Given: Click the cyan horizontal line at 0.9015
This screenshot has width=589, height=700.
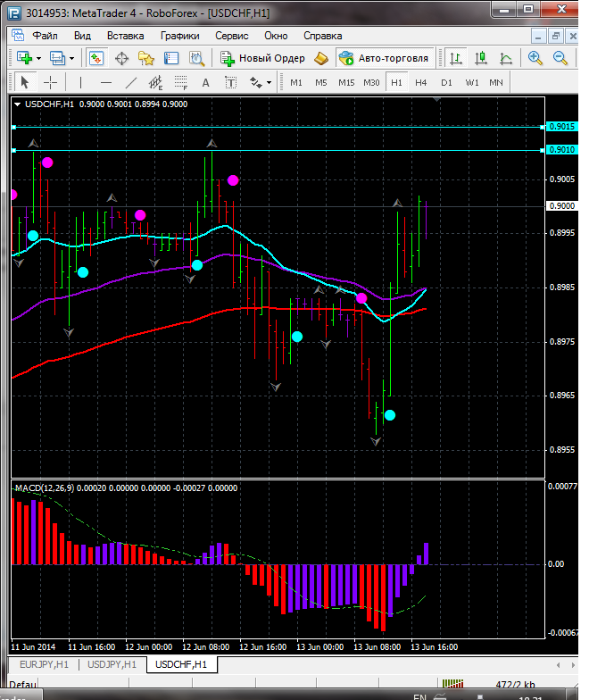Looking at the screenshot, I should click(268, 127).
